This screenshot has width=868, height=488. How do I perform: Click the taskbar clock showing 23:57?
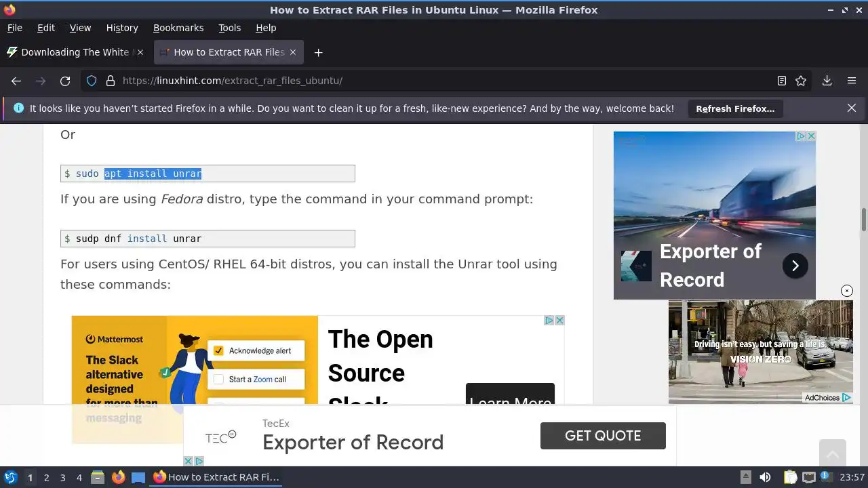click(852, 477)
